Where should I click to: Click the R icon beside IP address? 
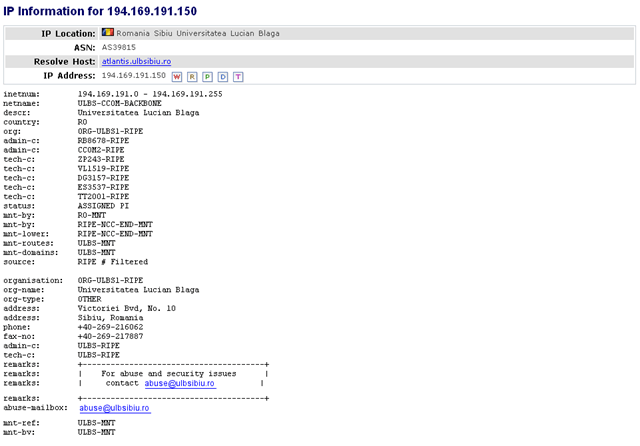click(x=192, y=76)
